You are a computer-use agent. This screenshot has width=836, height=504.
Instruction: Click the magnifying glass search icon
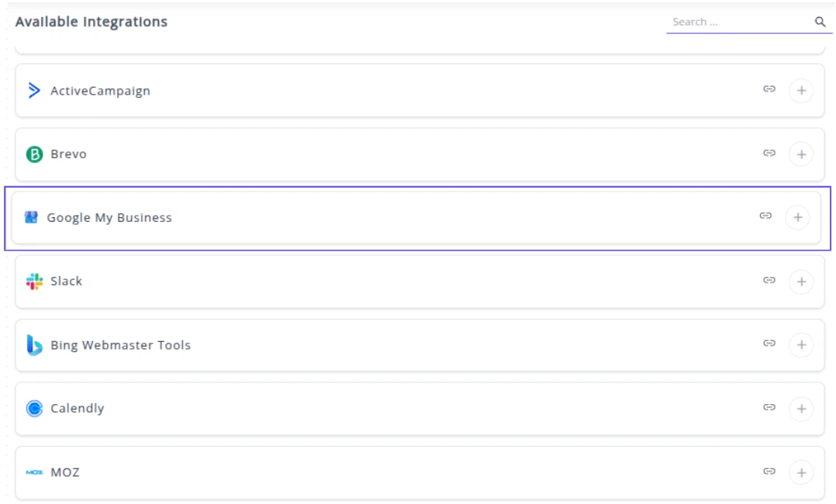[x=820, y=22]
